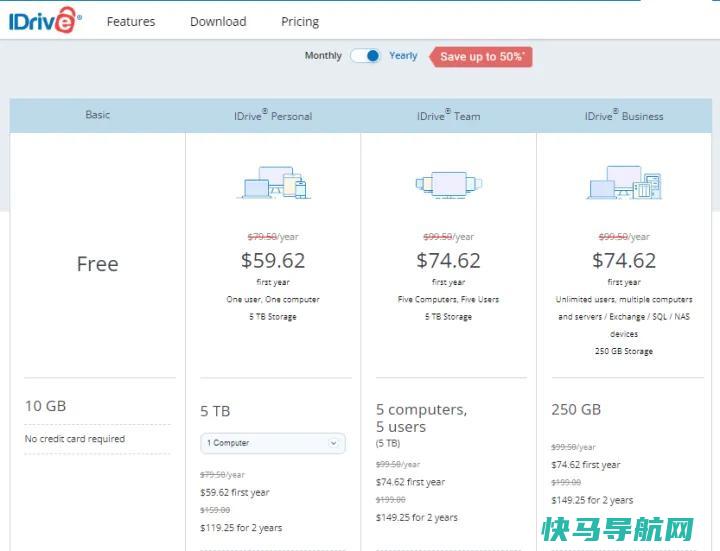Select the Basic plan column header
Viewport: 720px width, 551px height.
click(x=97, y=115)
